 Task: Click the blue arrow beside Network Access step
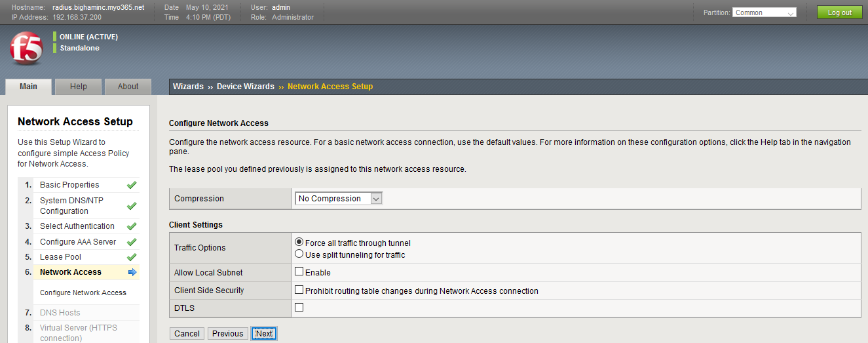tap(132, 272)
